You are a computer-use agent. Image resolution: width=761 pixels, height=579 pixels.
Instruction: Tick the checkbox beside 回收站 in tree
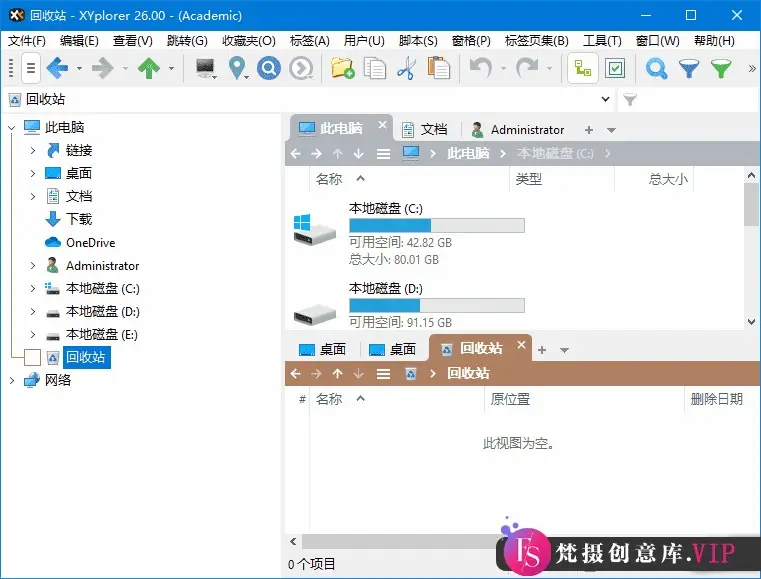pos(33,357)
